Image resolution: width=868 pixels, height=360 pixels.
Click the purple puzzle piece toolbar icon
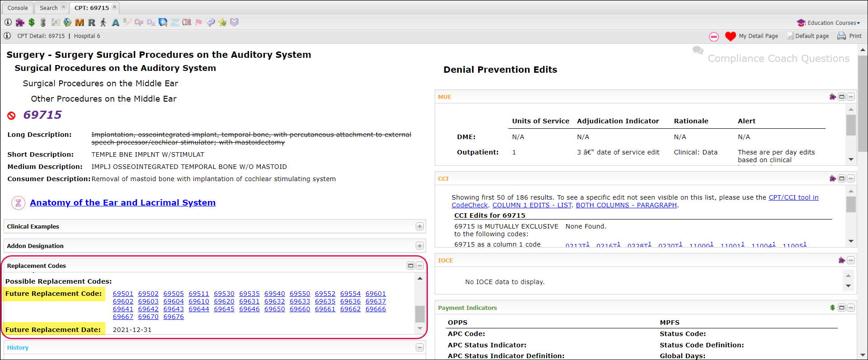click(x=20, y=22)
